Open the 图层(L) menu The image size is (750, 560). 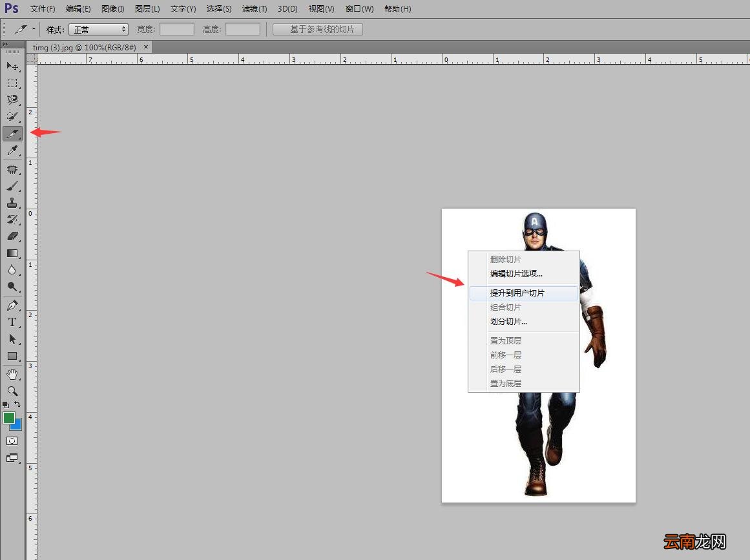point(147,9)
